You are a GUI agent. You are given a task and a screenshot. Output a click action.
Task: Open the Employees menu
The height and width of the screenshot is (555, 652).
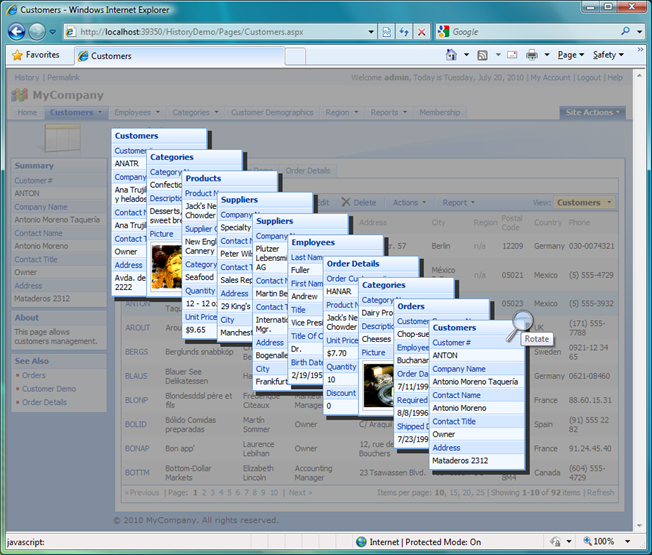point(137,113)
